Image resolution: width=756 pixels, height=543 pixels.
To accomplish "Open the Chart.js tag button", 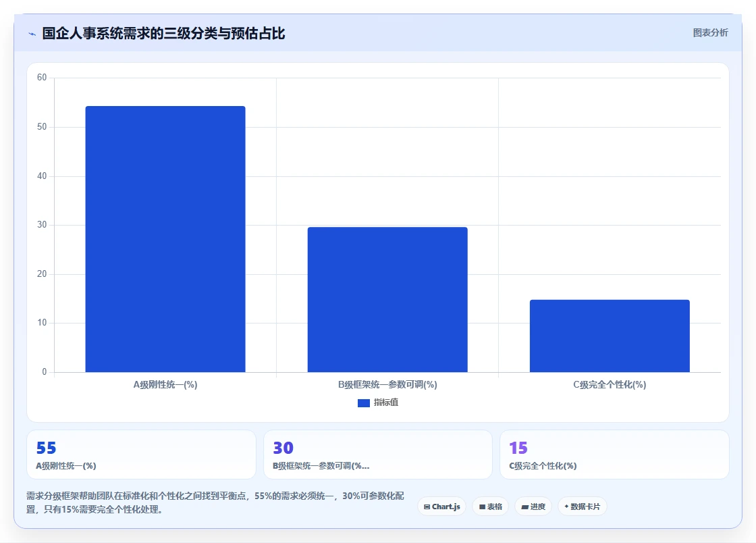I will [441, 507].
